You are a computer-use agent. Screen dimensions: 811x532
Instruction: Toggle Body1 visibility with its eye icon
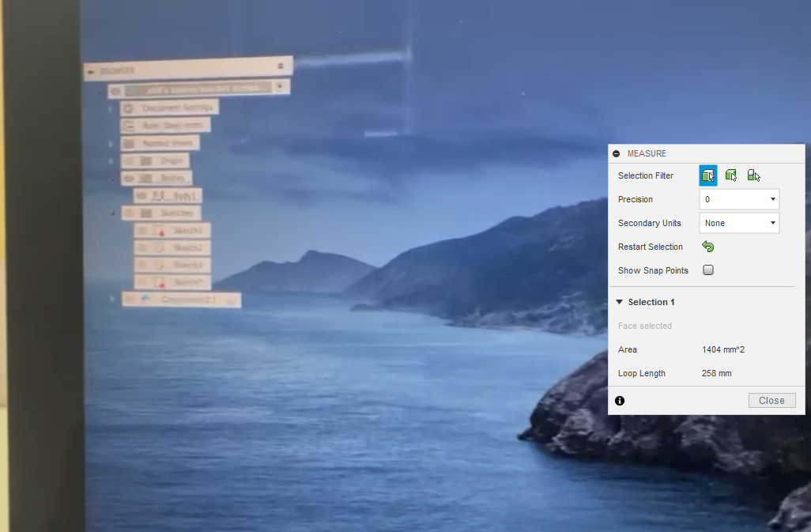coord(140,196)
